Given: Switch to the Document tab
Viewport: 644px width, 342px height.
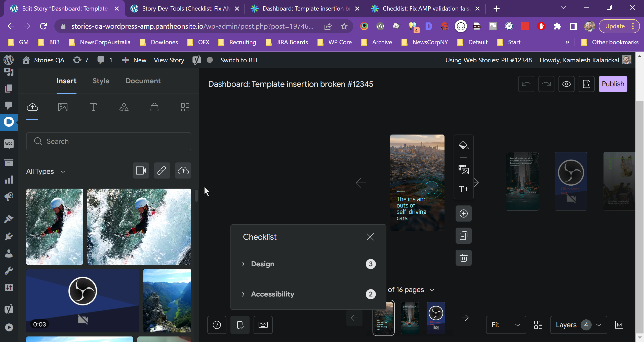Looking at the screenshot, I should [x=143, y=81].
